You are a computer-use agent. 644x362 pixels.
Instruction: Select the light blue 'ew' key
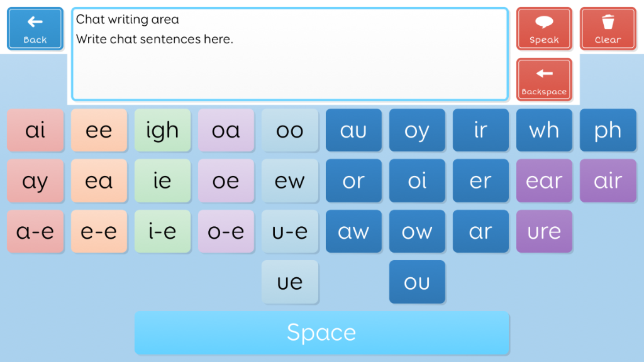289,180
